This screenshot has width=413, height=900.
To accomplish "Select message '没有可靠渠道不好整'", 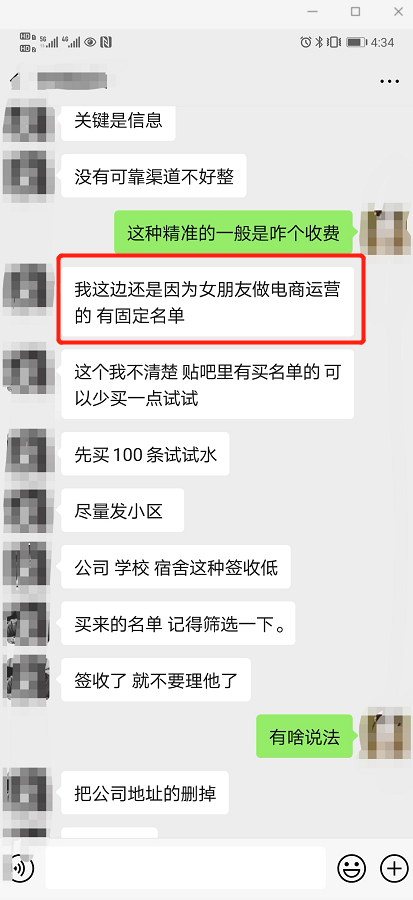I will pos(154,176).
